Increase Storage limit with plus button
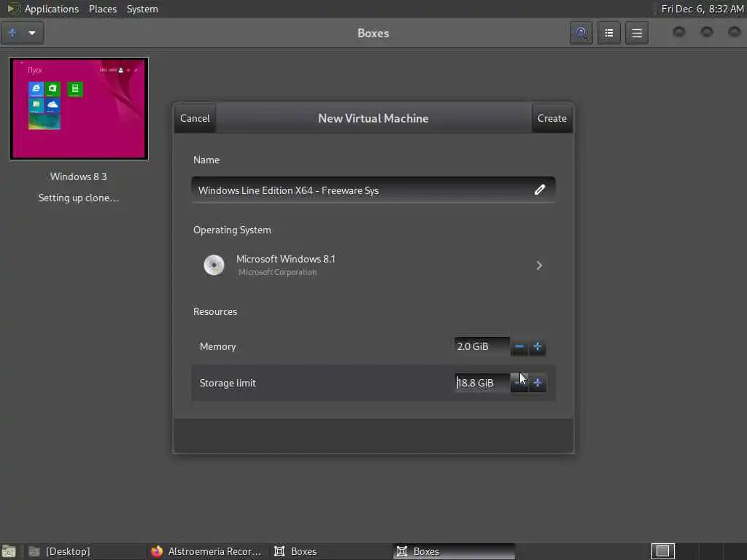This screenshot has height=560, width=747. coord(538,383)
